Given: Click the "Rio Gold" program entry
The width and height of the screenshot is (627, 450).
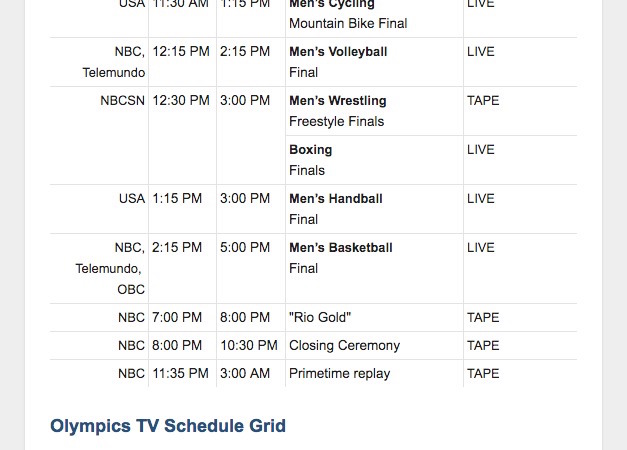Looking at the screenshot, I should click(320, 317).
